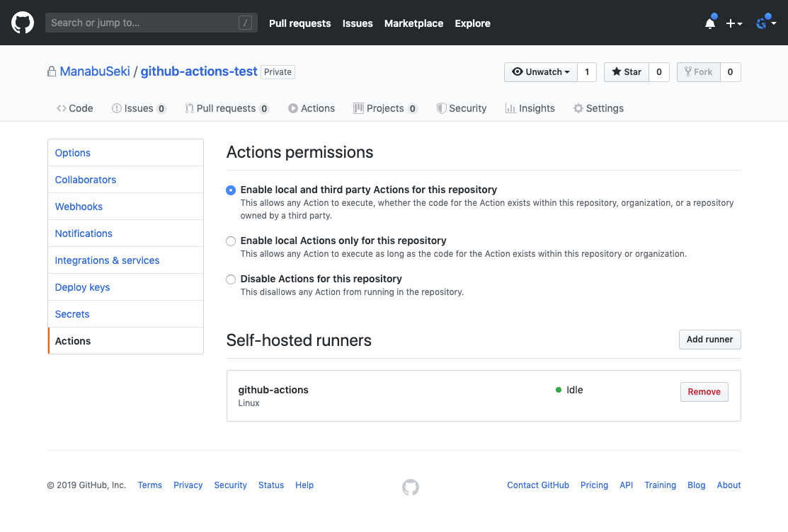
Task: Open Deploy keys in settings sidebar
Action: click(125, 287)
